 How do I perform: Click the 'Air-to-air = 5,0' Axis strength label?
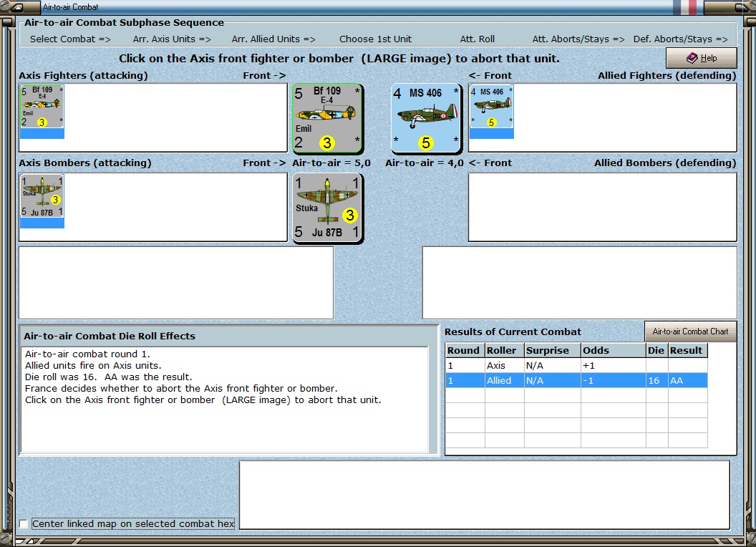pyautogui.click(x=331, y=163)
